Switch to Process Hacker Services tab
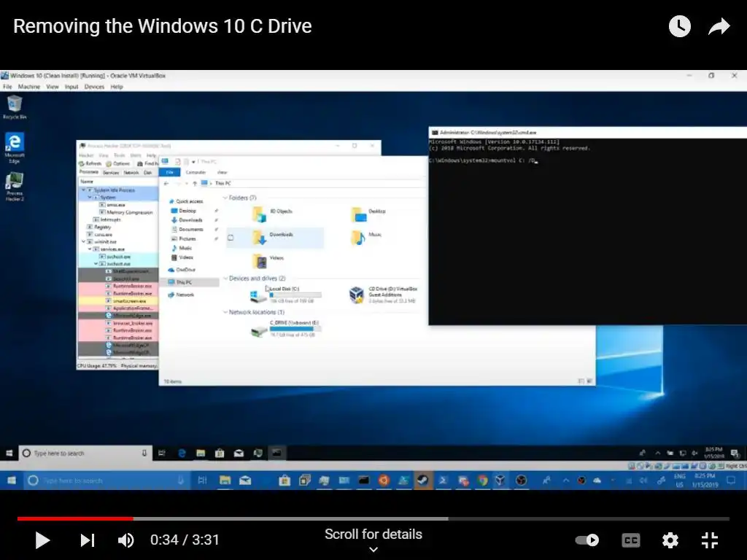Screen dimensions: 747x560 coord(111,172)
